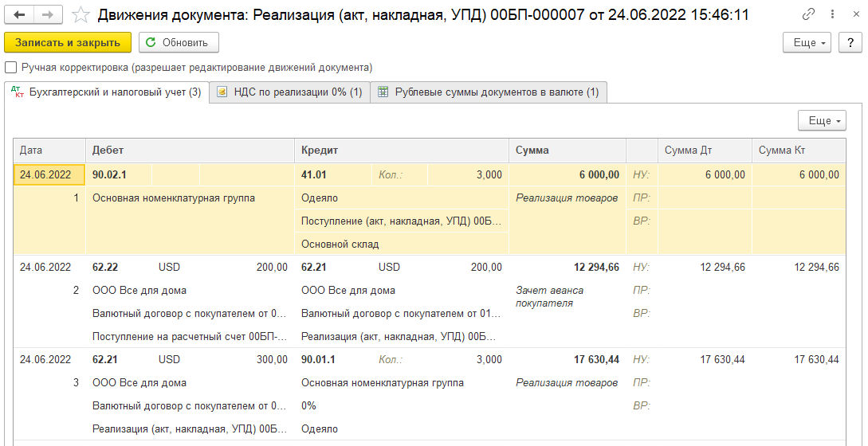Open the table Еще dropdown menu
This screenshot has height=446, width=868.
[x=822, y=120]
